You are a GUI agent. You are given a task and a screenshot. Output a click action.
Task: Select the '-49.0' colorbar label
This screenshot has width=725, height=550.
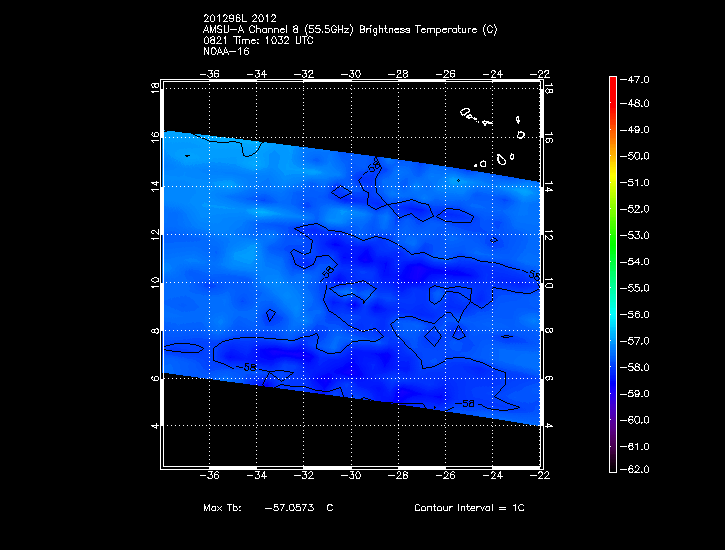tap(634, 130)
